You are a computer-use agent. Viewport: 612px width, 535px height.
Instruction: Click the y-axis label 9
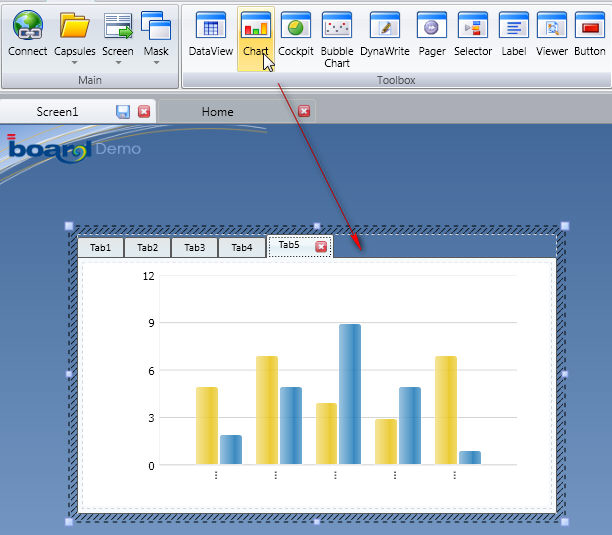[x=151, y=323]
